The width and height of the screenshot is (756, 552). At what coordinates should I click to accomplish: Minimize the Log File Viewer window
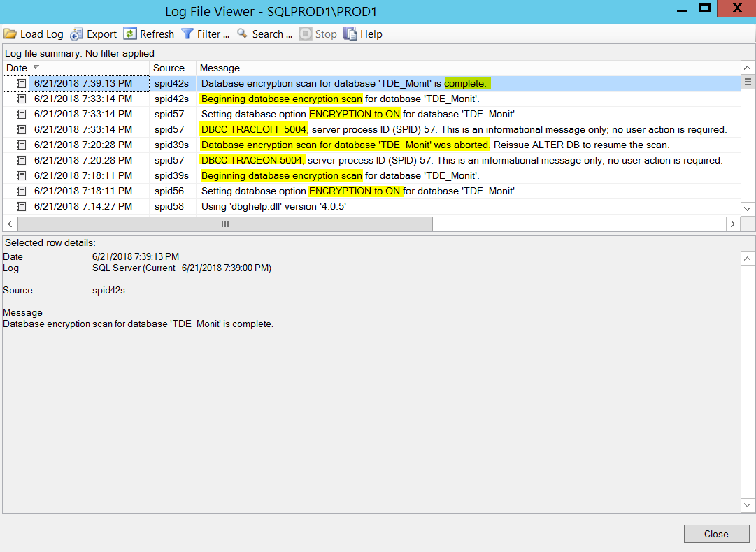coord(681,8)
